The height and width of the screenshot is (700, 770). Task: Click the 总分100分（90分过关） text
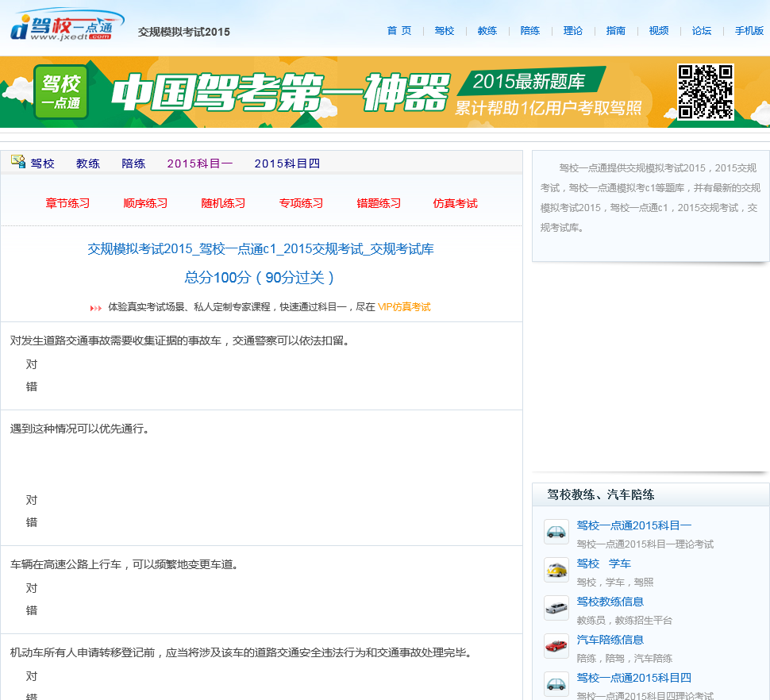pos(260,278)
